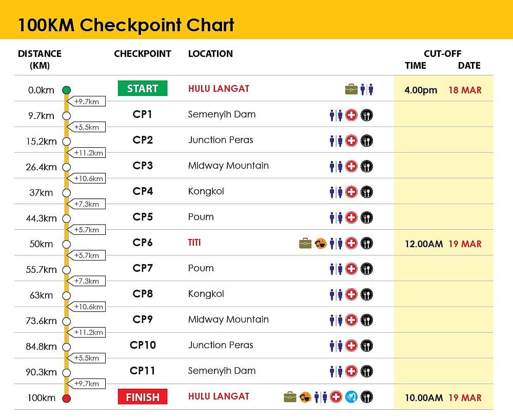This screenshot has width=513, height=420.
Task: Click the +11.2km tag below 15.2km
Action: (x=86, y=153)
